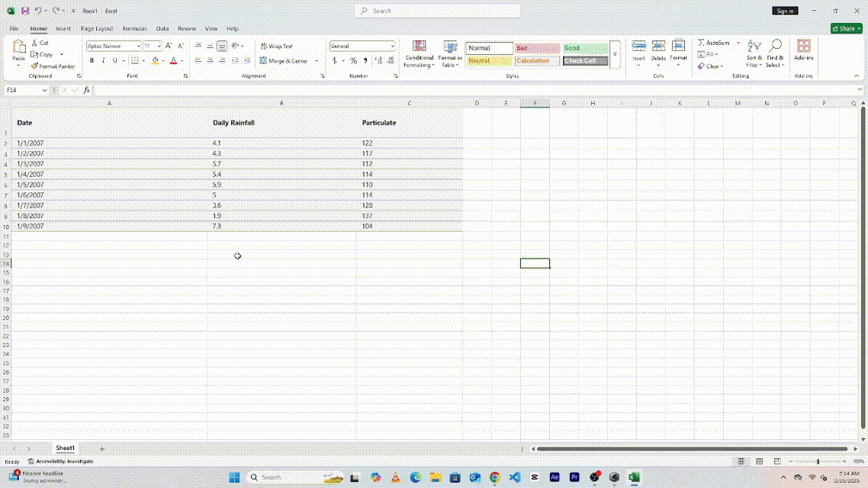
Task: Apply the red Font Color
Action: [x=173, y=60]
